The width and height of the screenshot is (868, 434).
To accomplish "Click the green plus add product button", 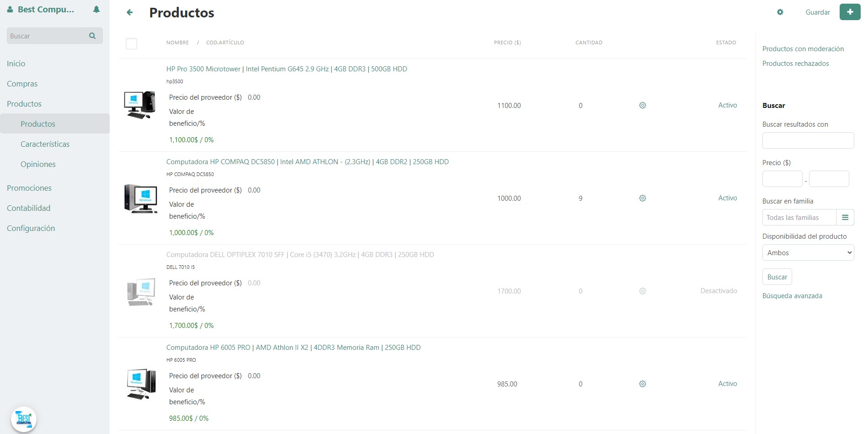I will pyautogui.click(x=850, y=12).
